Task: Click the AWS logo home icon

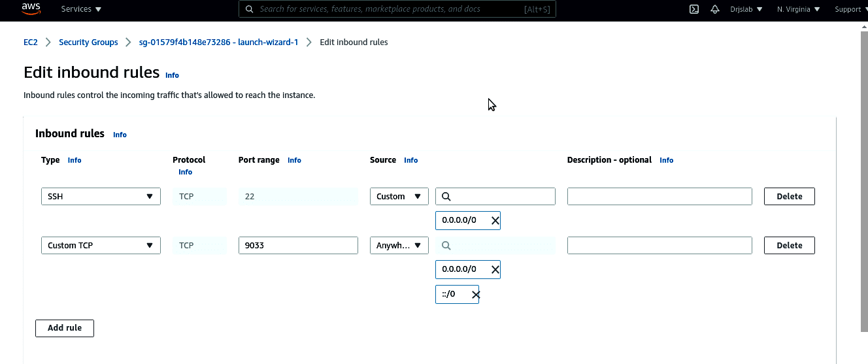Action: tap(31, 9)
